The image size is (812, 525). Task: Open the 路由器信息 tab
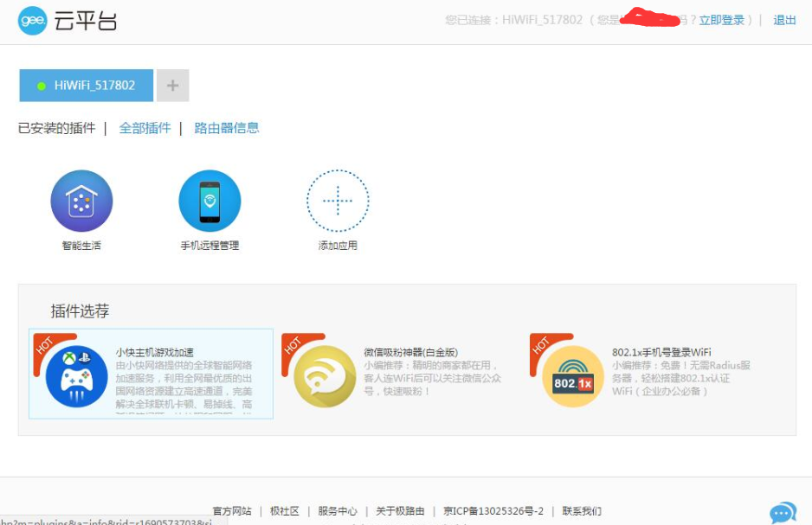[x=227, y=126]
